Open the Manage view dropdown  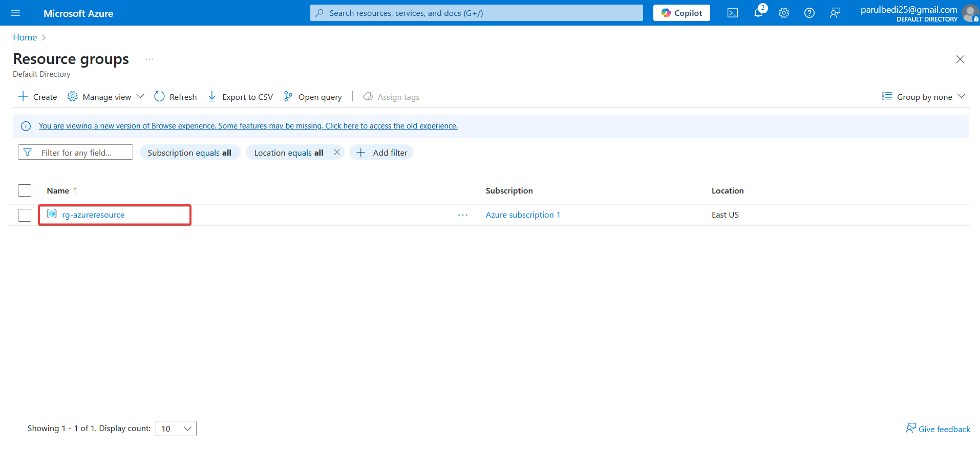(x=106, y=97)
